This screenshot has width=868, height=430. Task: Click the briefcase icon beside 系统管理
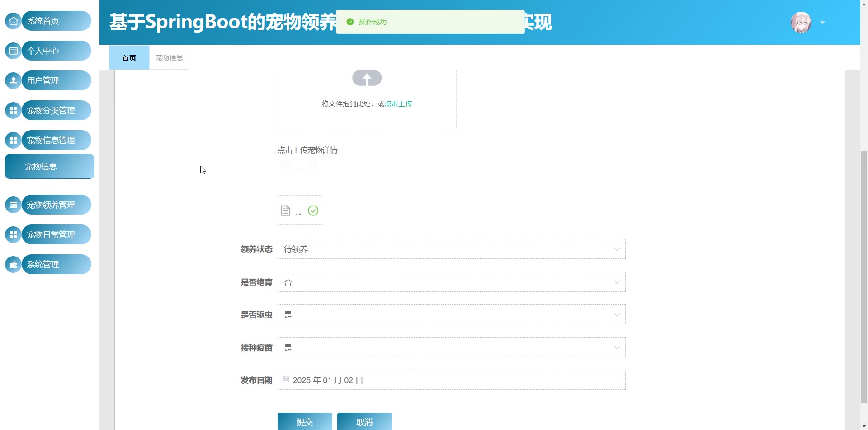pos(13,264)
